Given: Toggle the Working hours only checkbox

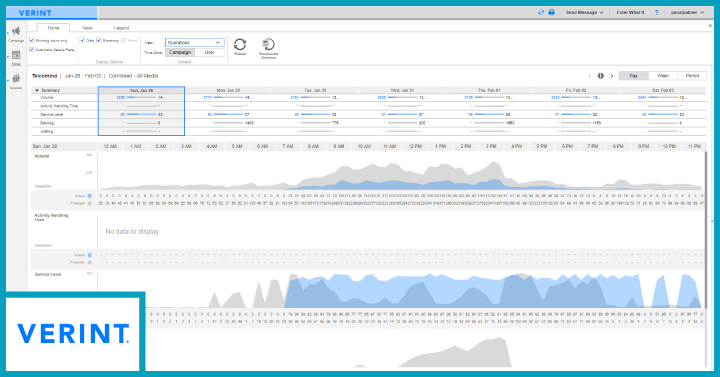Looking at the screenshot, I should [x=32, y=40].
